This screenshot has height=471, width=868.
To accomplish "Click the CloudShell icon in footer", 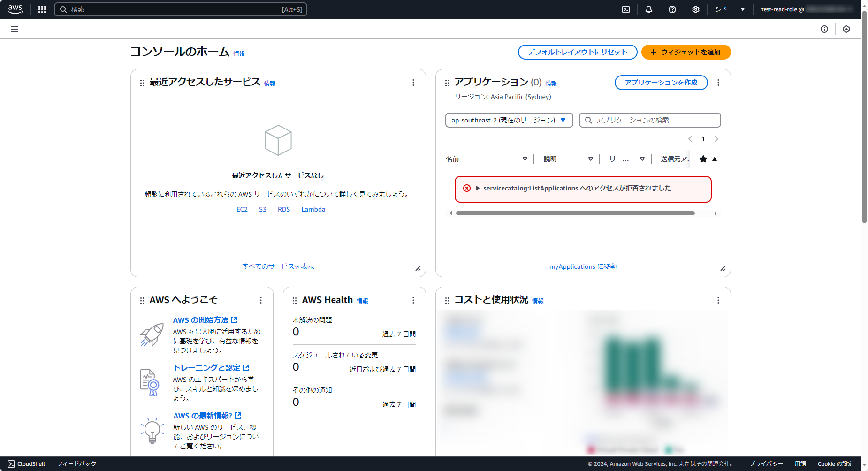I will pos(11,464).
